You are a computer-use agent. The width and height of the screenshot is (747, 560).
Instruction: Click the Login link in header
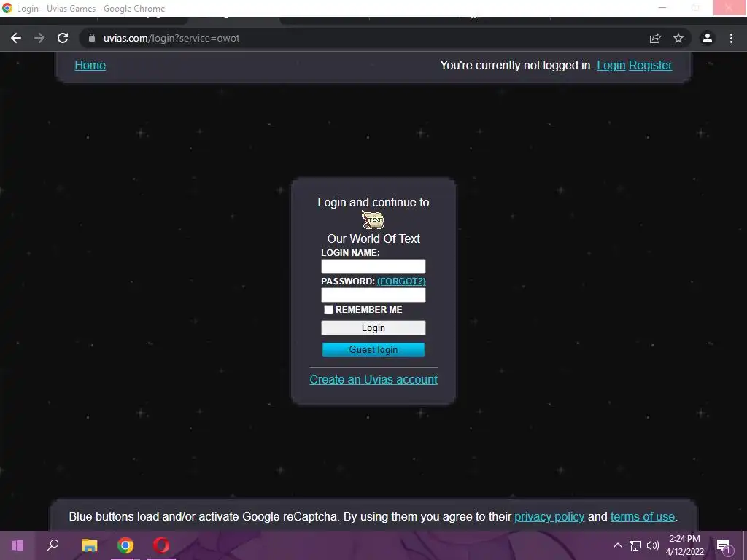(x=611, y=65)
